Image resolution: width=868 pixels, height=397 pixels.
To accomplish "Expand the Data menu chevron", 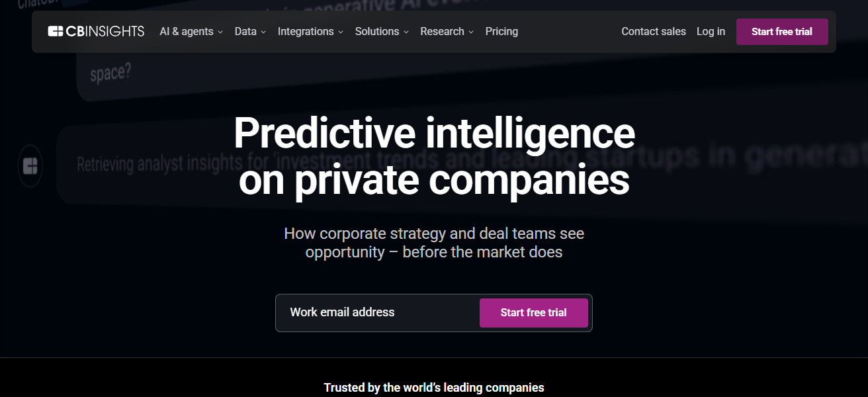I will coord(263,32).
